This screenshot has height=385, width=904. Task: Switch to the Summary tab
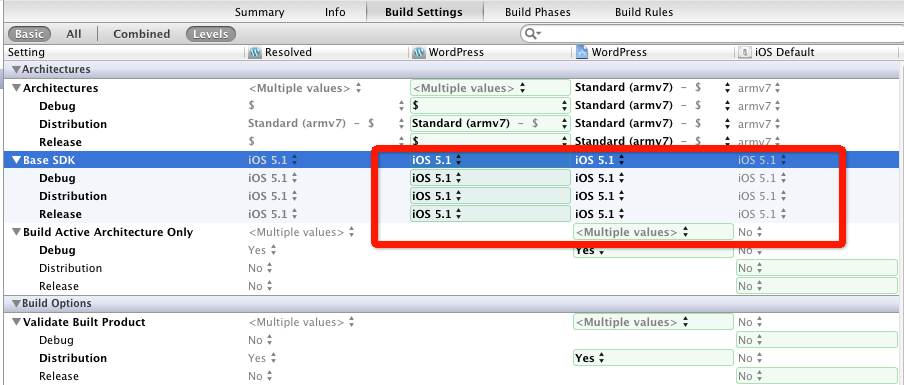click(259, 12)
